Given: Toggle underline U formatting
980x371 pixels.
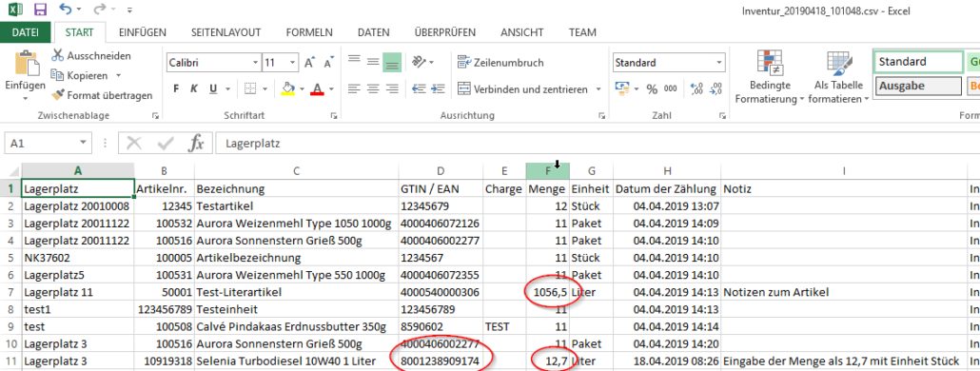Looking at the screenshot, I should tap(212, 88).
